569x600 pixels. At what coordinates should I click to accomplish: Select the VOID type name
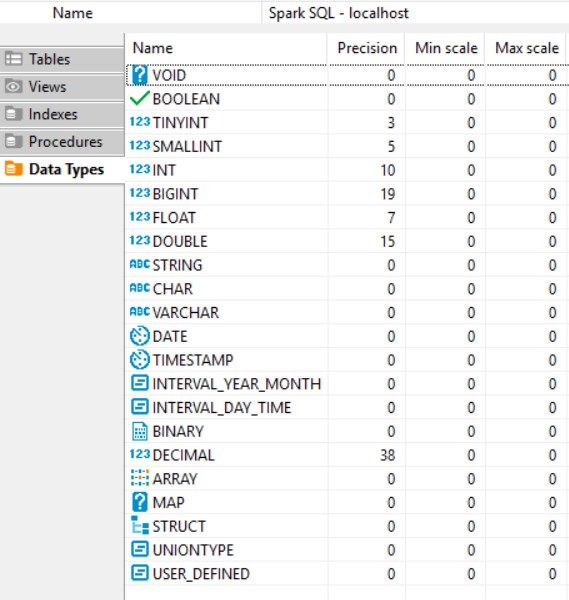click(169, 75)
